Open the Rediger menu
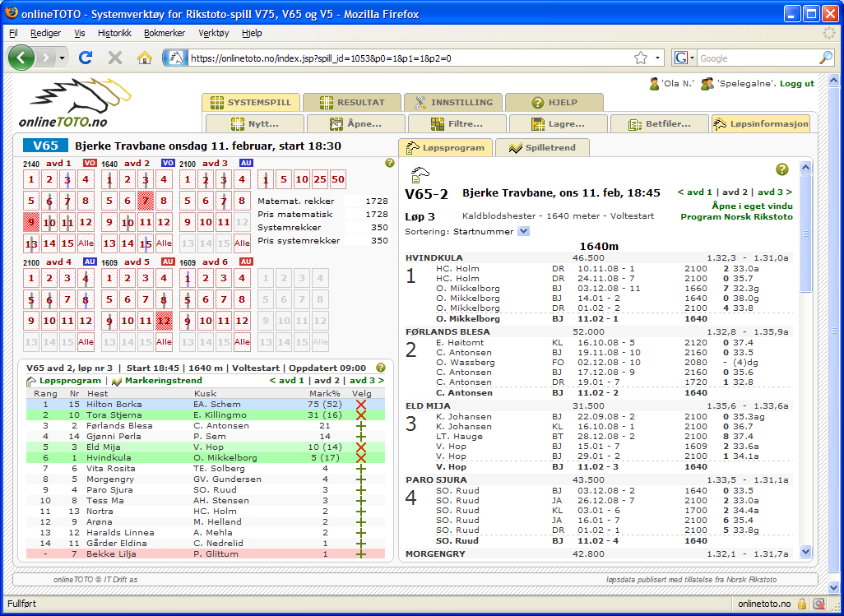 46,33
